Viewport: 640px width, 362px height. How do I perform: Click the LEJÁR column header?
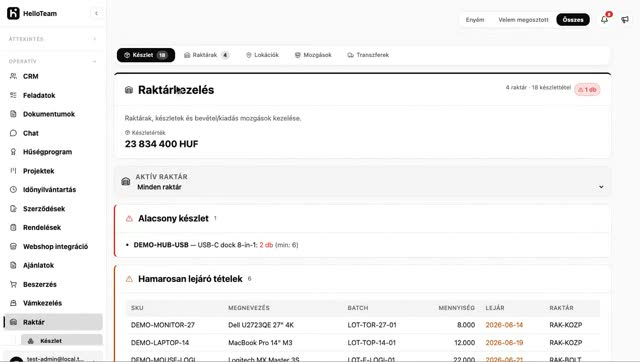[495, 308]
